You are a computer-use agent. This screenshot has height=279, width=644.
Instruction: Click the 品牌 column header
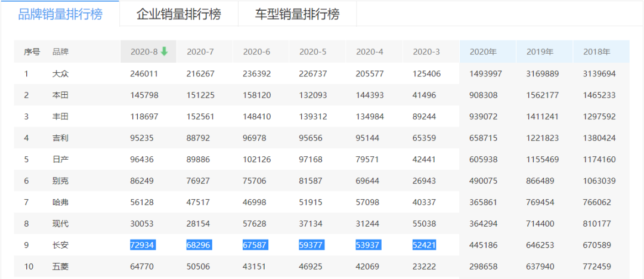point(60,52)
